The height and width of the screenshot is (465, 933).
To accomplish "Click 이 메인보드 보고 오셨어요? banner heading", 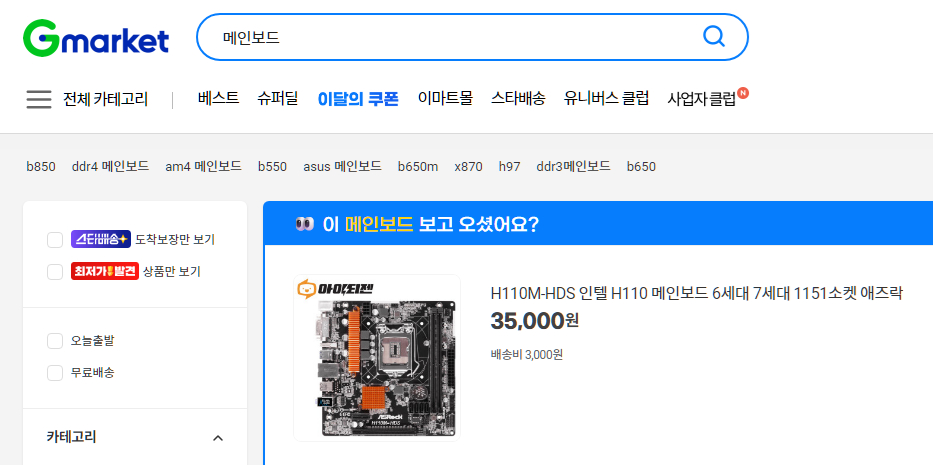I will click(430, 224).
